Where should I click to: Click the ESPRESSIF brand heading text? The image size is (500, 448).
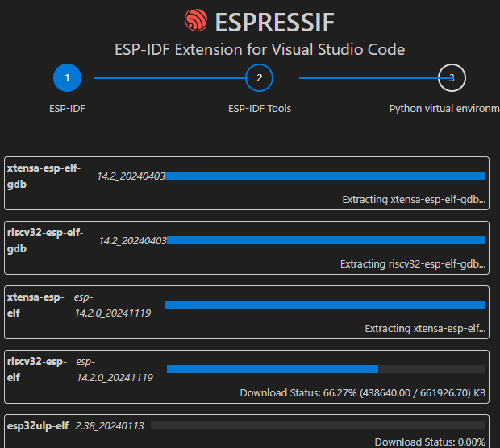[274, 23]
